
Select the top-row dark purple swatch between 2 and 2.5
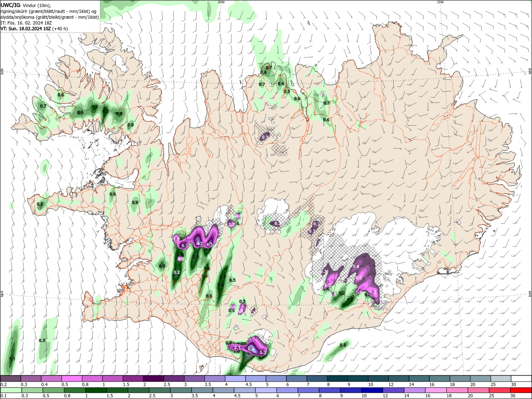click(153, 379)
